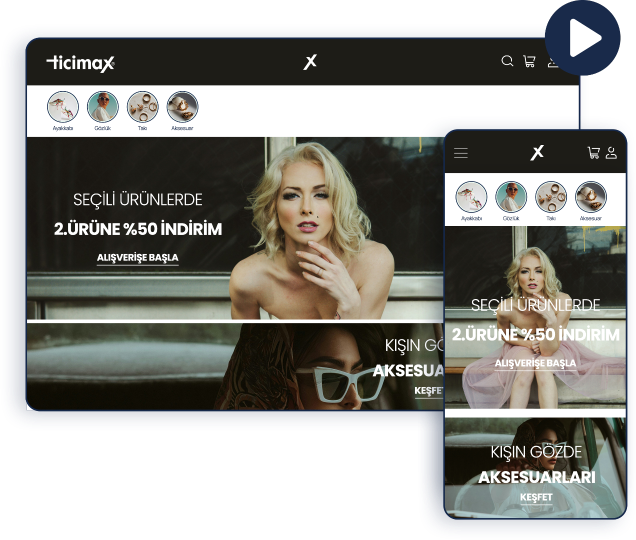Click the X logo in mobile header
This screenshot has width=636, height=540.
click(x=537, y=152)
